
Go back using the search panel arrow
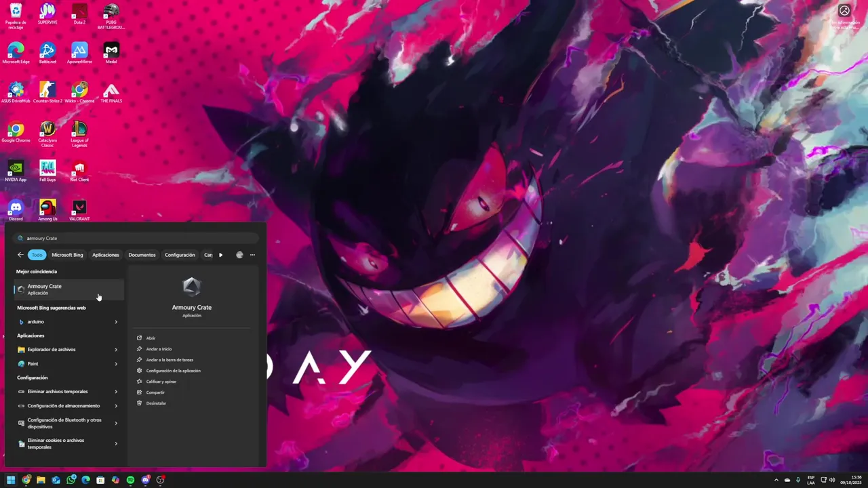point(20,255)
